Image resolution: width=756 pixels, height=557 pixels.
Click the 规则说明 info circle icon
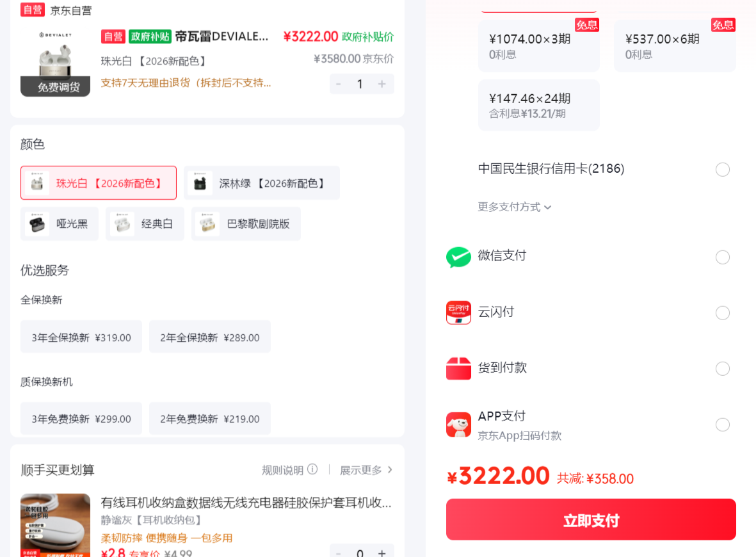(312, 469)
